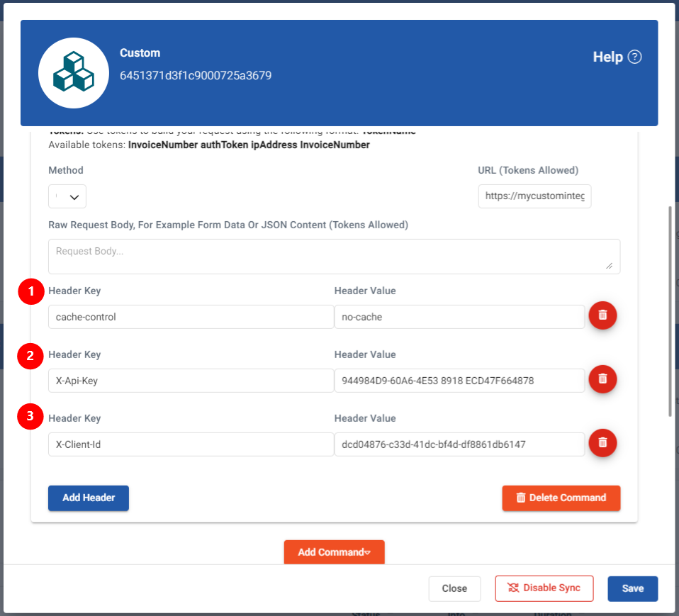The height and width of the screenshot is (616, 679).
Task: Delete the X-Api-Key header row
Action: [x=602, y=379]
